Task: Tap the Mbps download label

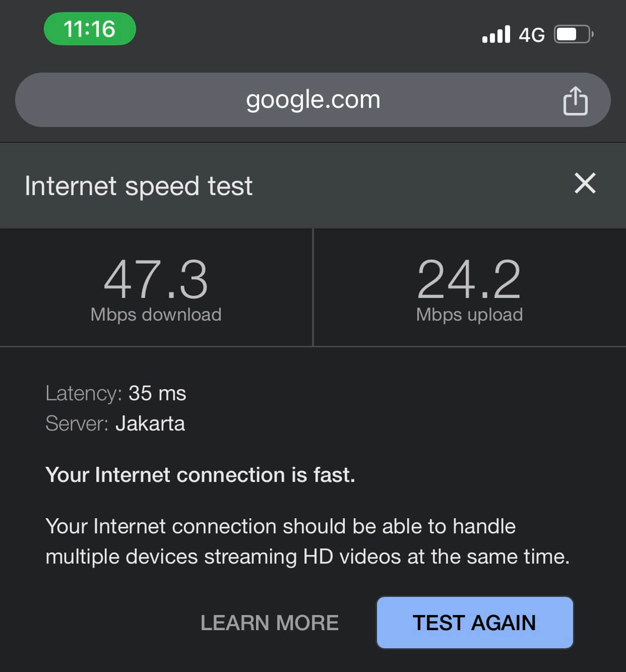Action: click(155, 315)
